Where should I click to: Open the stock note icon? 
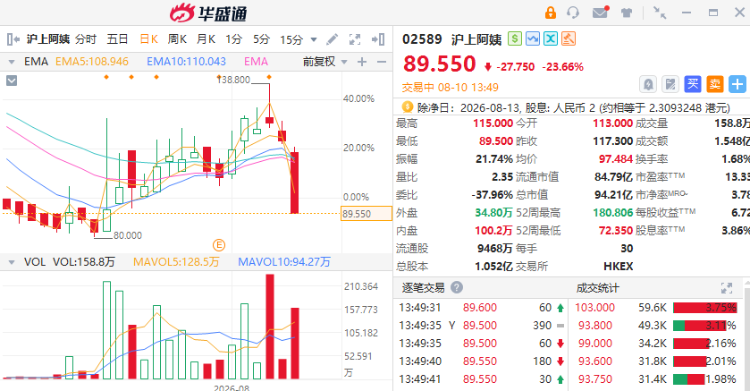point(671,85)
